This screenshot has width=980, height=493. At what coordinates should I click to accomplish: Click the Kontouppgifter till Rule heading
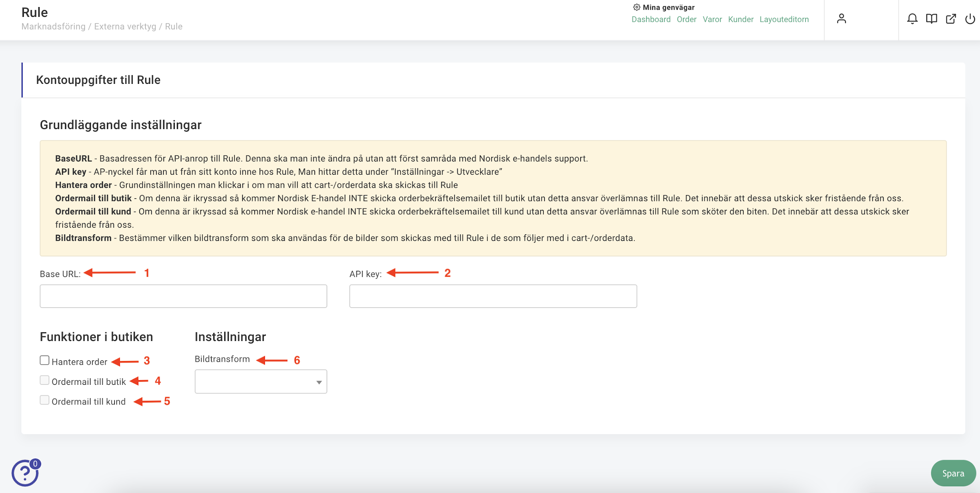(x=98, y=80)
